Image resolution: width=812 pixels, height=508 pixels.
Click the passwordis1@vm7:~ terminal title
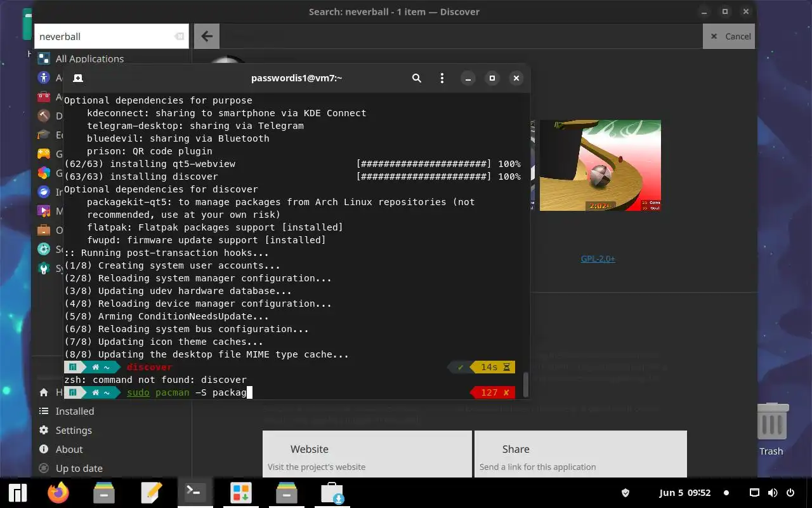pos(296,78)
